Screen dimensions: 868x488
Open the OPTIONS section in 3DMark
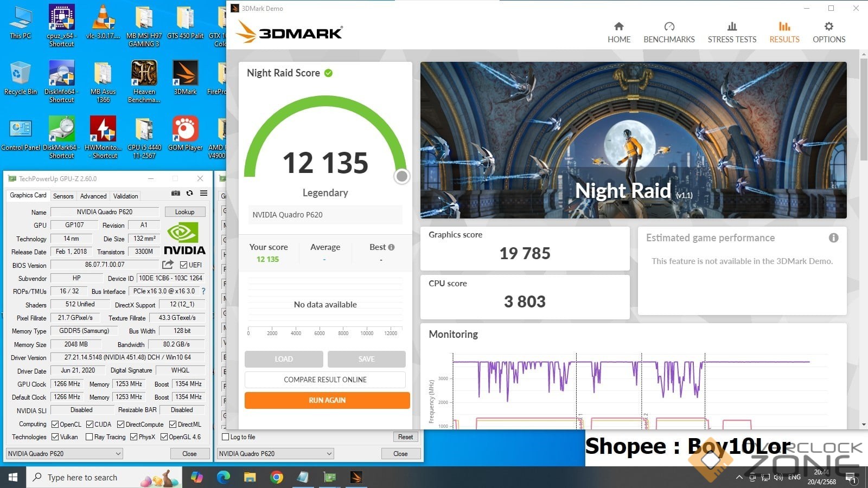(x=828, y=33)
